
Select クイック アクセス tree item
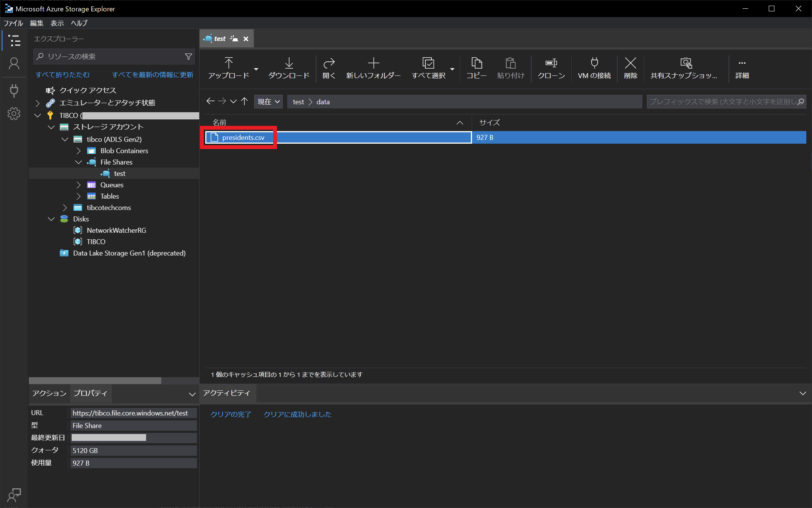88,90
